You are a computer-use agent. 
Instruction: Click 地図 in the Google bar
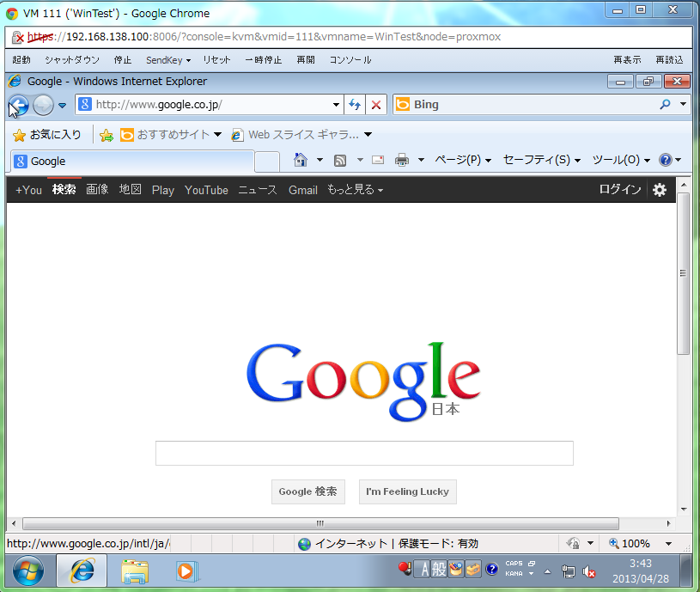[x=131, y=190]
